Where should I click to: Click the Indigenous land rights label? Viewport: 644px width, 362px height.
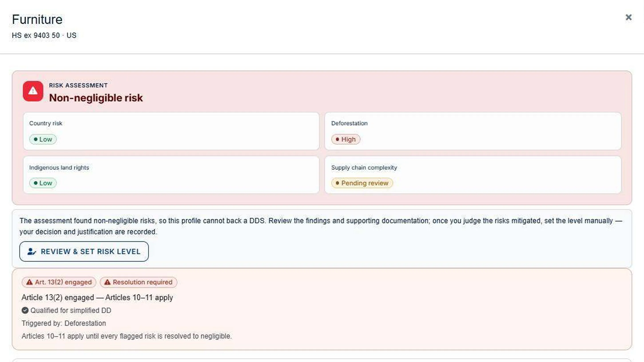59,167
